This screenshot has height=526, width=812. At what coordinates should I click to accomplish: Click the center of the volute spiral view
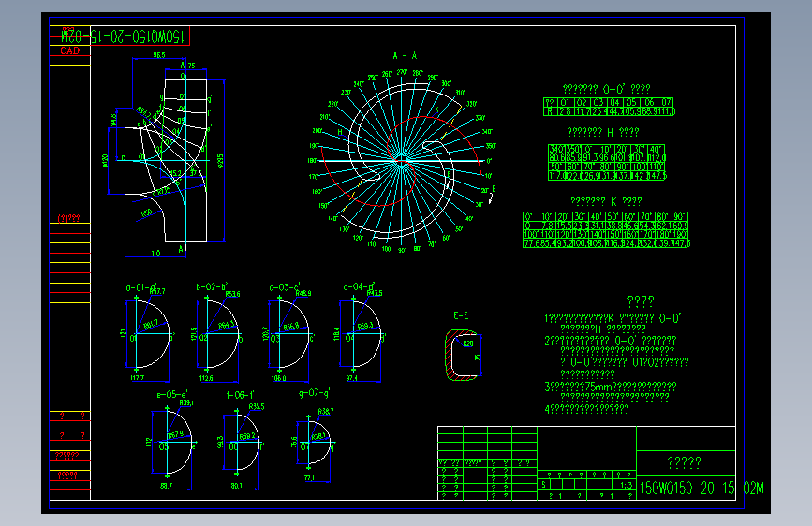400,161
